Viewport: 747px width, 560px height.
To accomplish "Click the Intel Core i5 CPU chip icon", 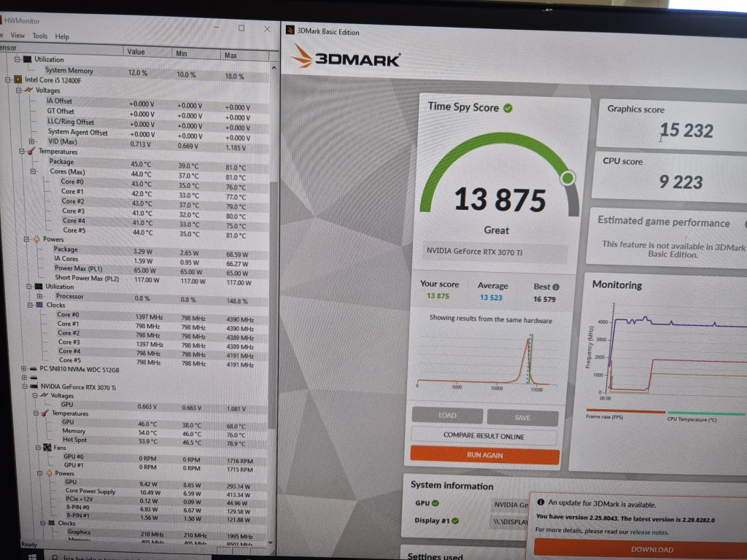I will pyautogui.click(x=18, y=79).
